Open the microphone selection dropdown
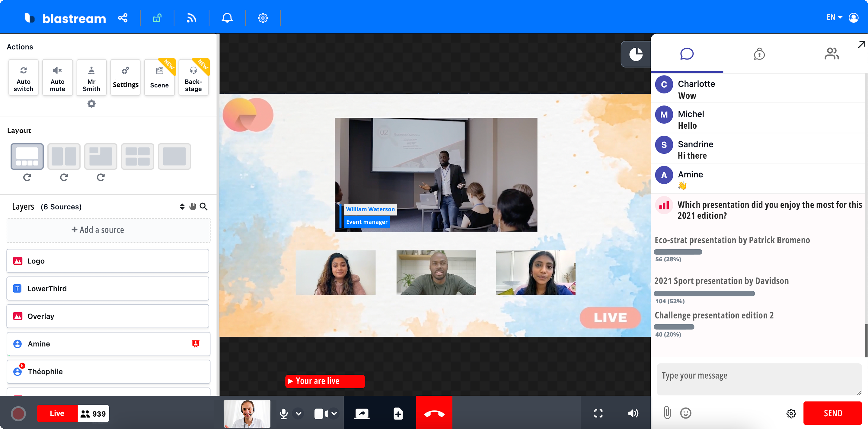The width and height of the screenshot is (868, 429). point(298,413)
